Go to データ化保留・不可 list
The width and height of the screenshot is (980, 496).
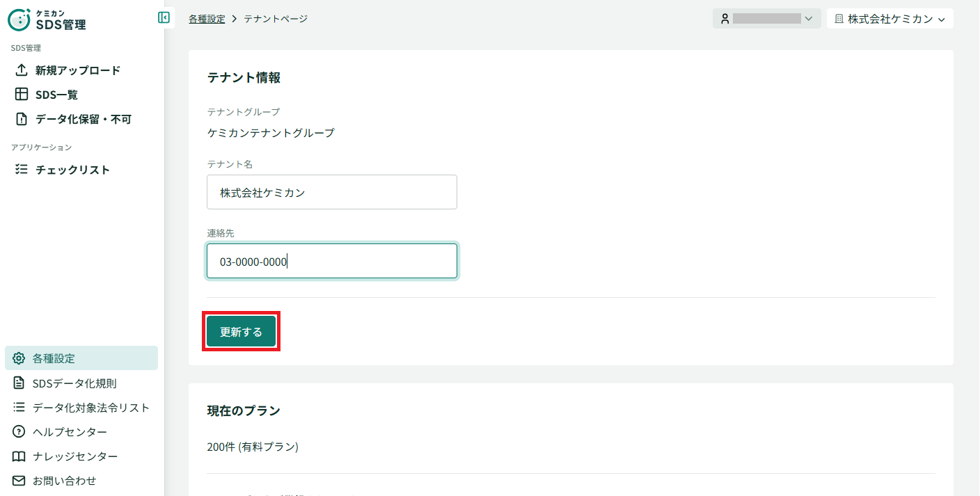coord(73,119)
